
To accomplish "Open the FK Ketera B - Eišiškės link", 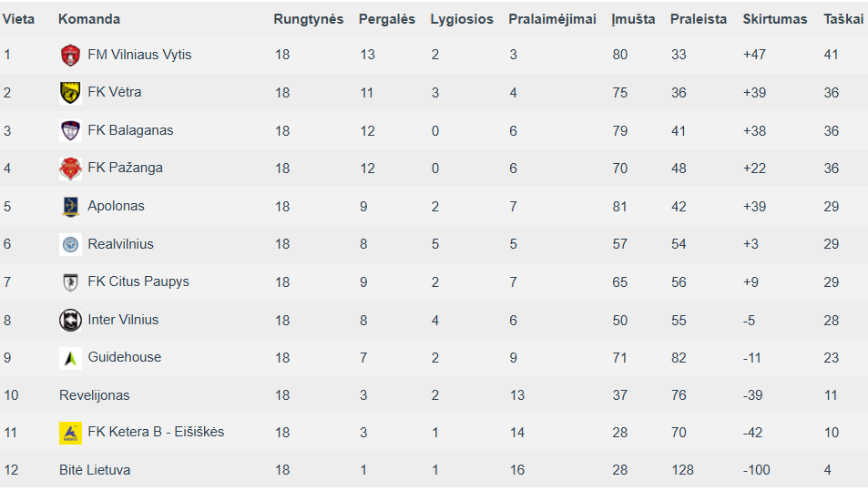I will 156,432.
